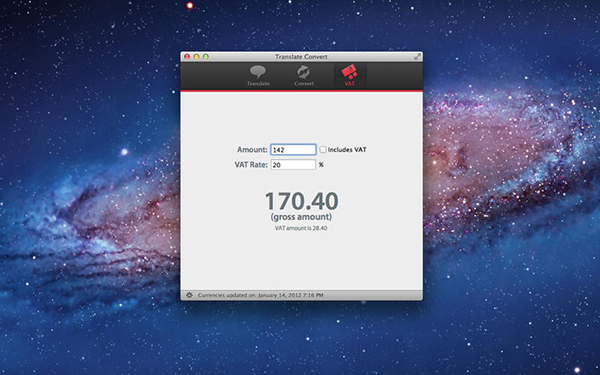Close the Translate Convert window
Viewport: 600px width, 375px height.
pos(187,57)
